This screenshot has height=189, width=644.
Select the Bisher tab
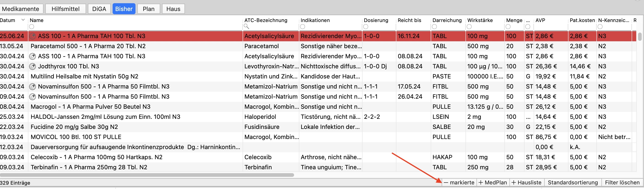point(124,9)
